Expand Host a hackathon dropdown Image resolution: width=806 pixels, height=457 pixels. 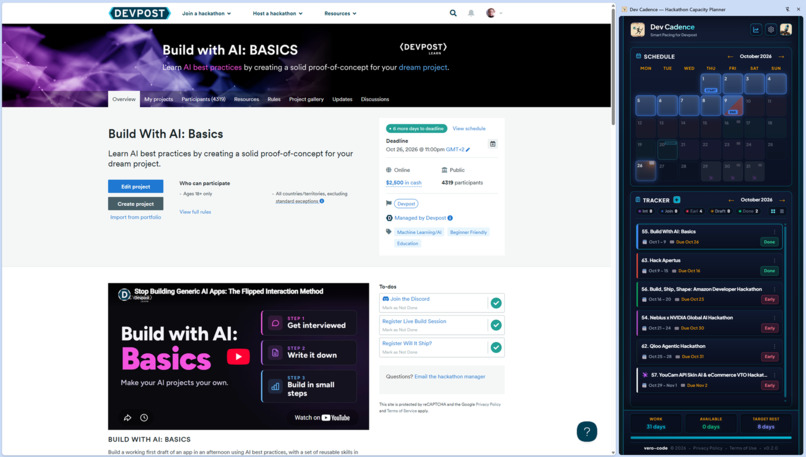[278, 13]
